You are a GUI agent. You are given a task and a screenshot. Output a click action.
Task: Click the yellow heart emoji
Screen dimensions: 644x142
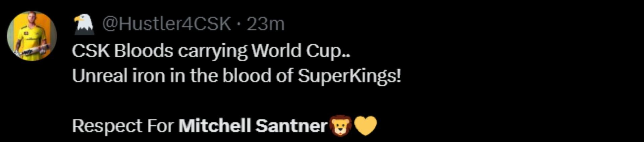366,126
